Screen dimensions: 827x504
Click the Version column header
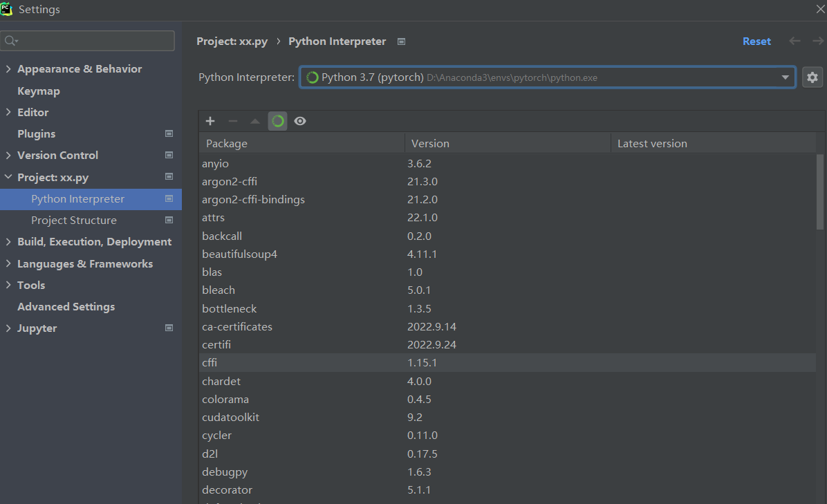508,143
